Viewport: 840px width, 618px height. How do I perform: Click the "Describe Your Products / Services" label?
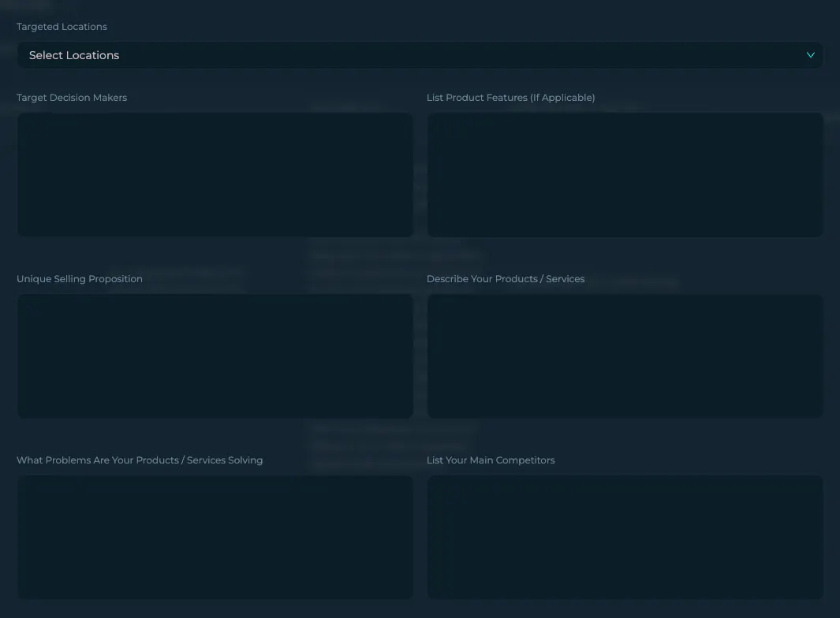coord(506,279)
